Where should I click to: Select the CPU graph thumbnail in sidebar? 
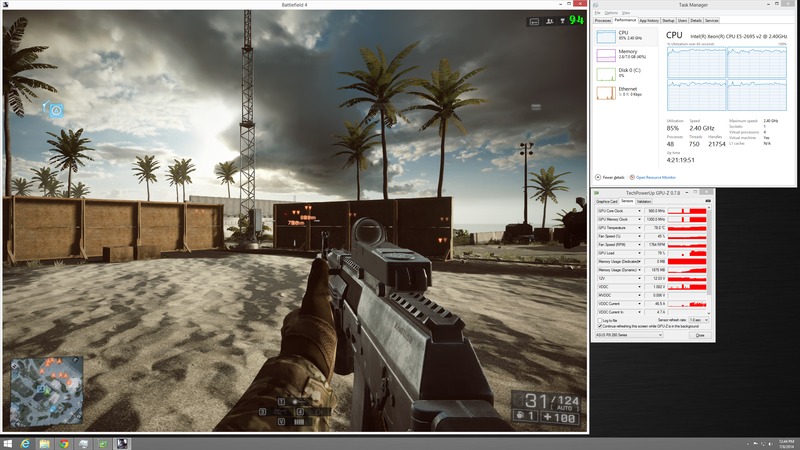pos(605,36)
